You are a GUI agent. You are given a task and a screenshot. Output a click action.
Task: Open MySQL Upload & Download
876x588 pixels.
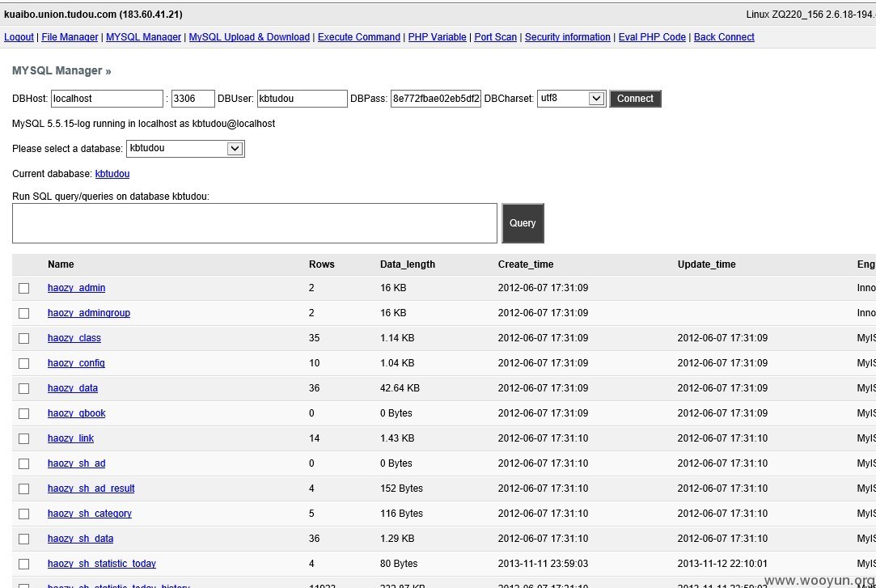pyautogui.click(x=249, y=37)
